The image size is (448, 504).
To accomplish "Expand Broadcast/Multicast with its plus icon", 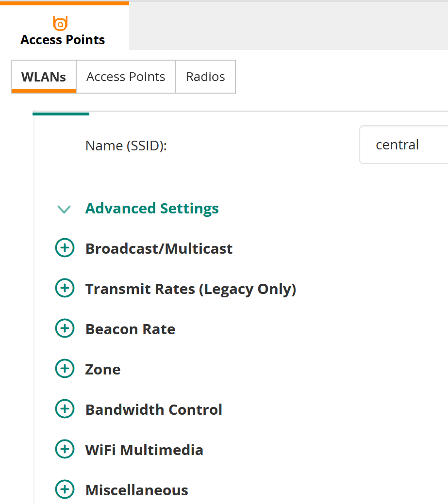I will tap(65, 248).
